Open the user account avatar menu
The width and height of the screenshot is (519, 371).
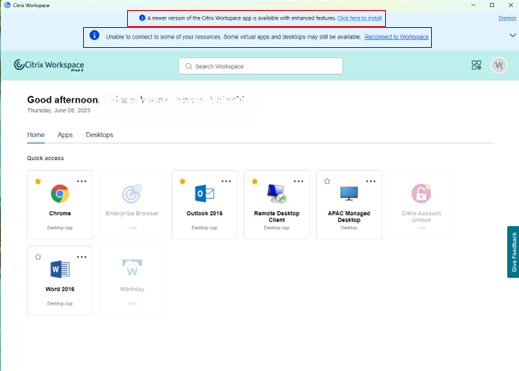[499, 65]
